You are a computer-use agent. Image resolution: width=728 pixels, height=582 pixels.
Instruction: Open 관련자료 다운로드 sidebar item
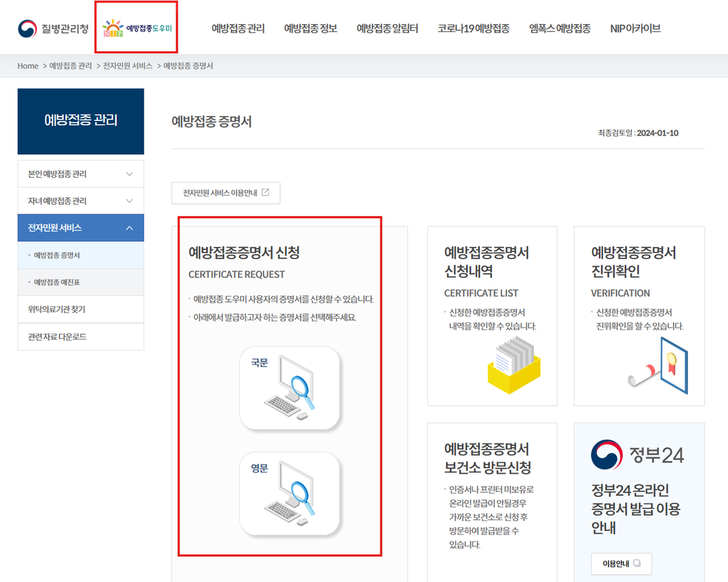(81, 337)
